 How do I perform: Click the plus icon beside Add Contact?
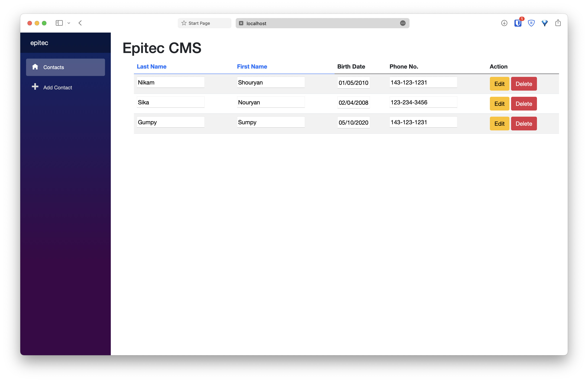35,87
